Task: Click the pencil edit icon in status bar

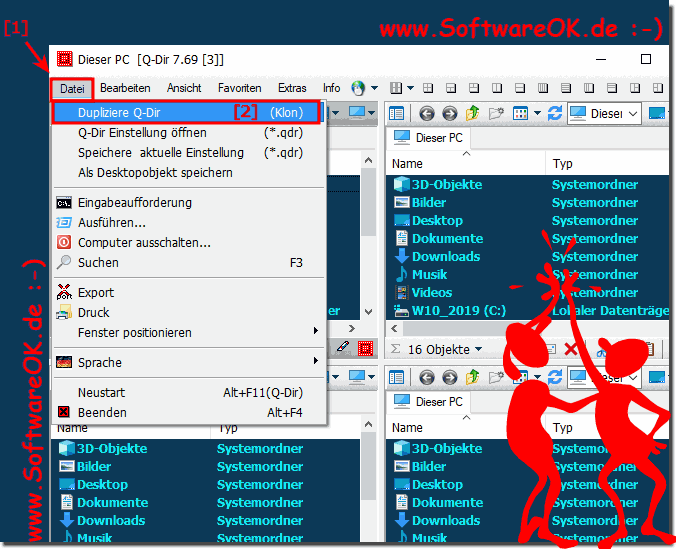Action: point(343,348)
